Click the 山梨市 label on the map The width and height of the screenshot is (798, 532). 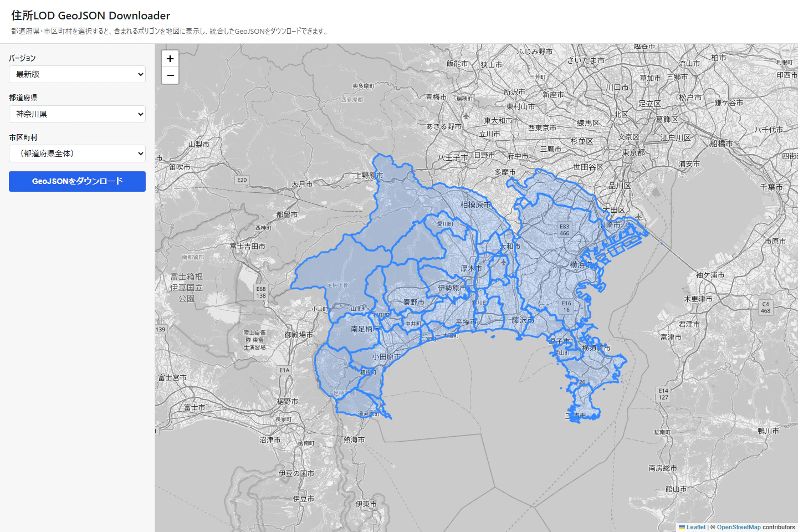(x=199, y=145)
